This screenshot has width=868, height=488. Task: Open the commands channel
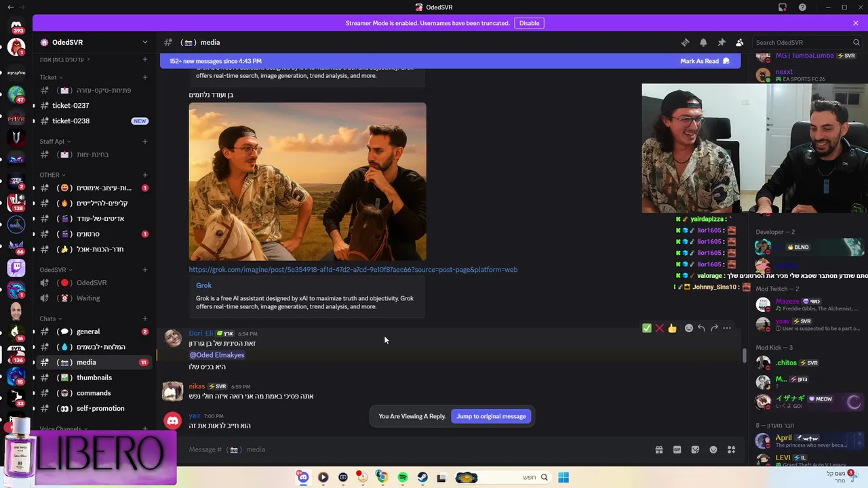(x=94, y=393)
